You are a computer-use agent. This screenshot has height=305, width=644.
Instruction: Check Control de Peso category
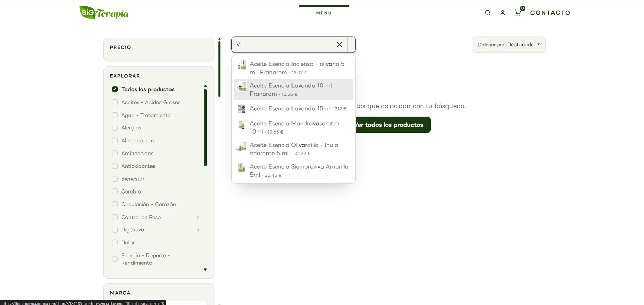(x=115, y=217)
